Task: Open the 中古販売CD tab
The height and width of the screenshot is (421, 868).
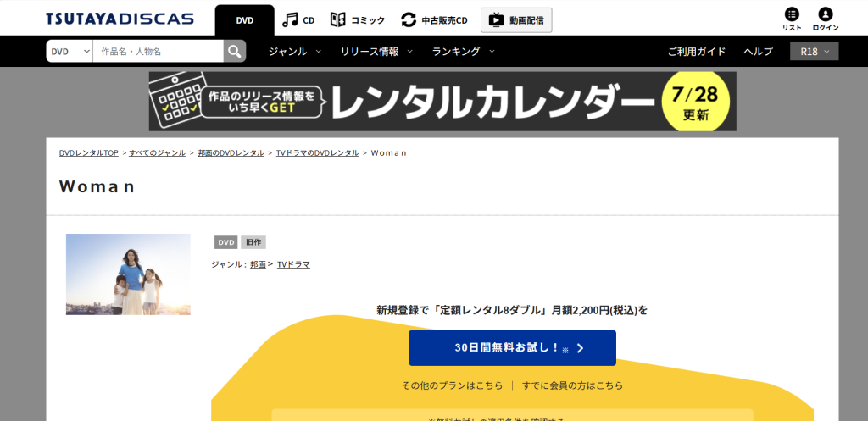Action: click(x=435, y=20)
